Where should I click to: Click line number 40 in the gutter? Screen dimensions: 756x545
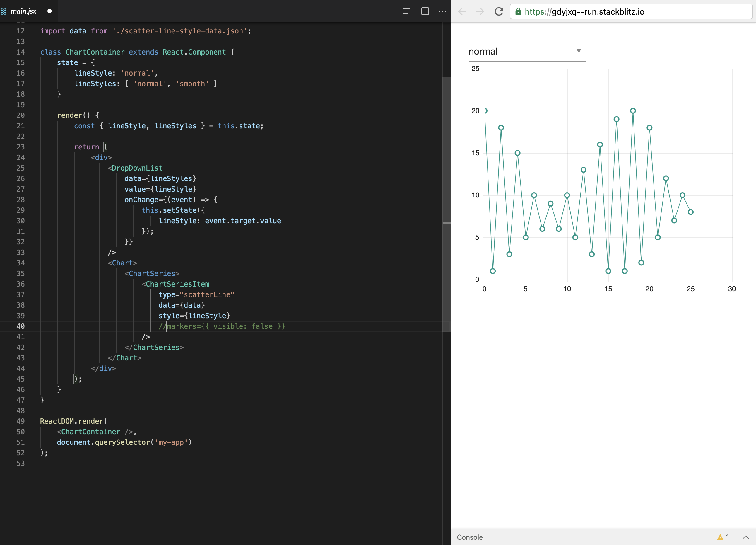pos(20,326)
